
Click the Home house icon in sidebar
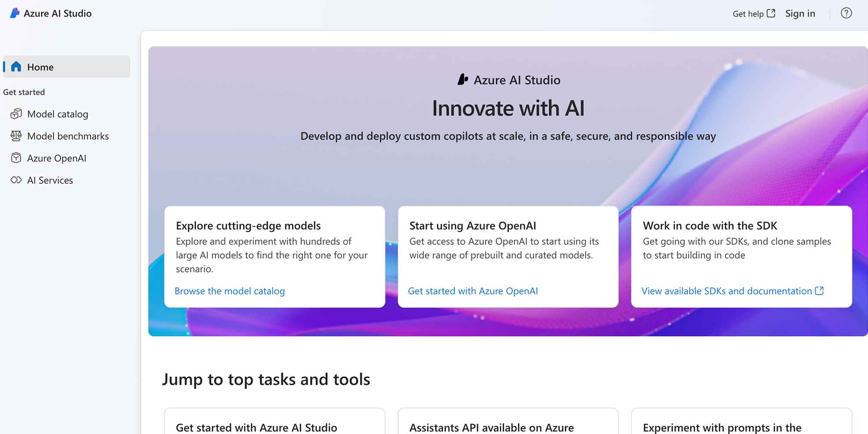pyautogui.click(x=16, y=66)
